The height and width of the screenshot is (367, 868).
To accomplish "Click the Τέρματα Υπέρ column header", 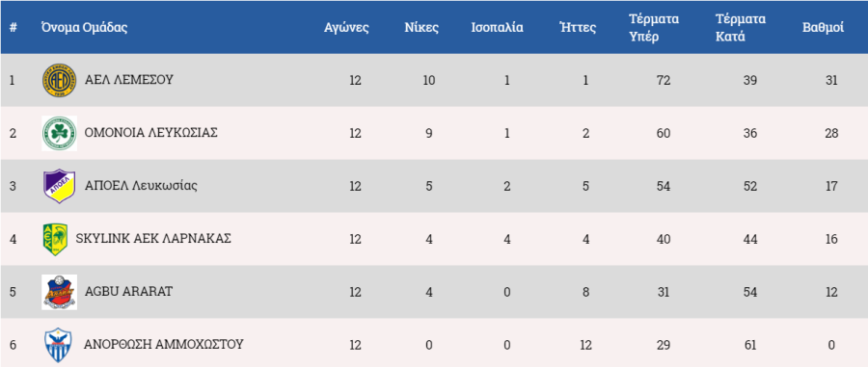I will pos(654,28).
